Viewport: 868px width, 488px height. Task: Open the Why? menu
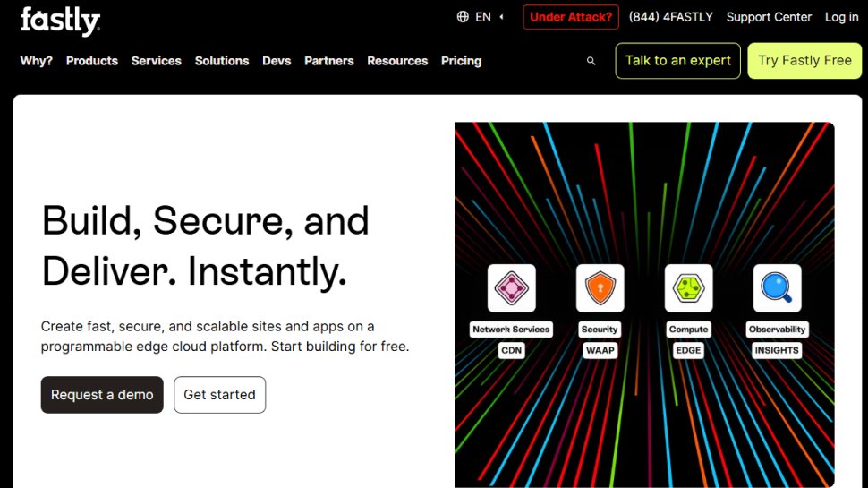[36, 61]
